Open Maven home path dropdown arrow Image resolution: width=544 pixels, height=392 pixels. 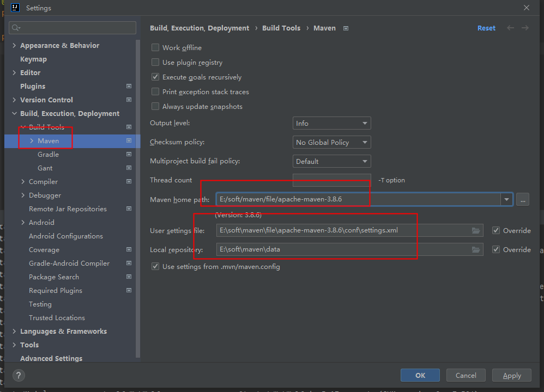506,199
